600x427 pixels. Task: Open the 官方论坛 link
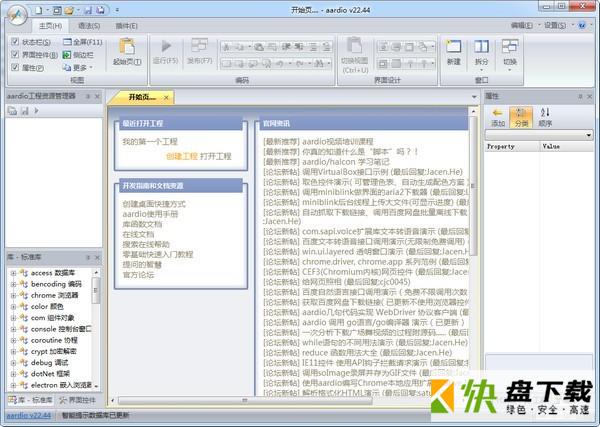coord(138,275)
